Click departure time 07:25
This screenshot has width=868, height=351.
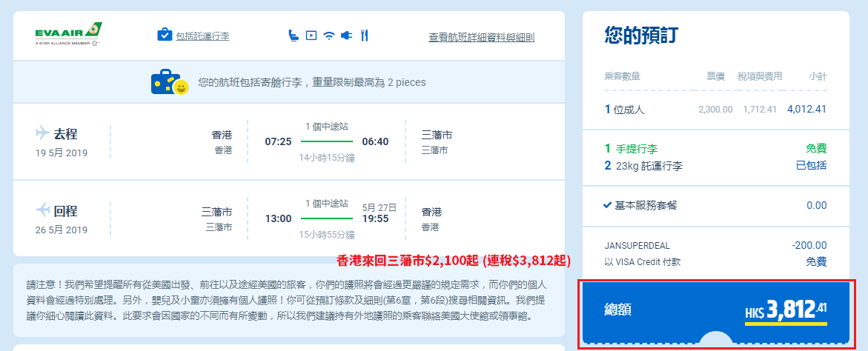pyautogui.click(x=278, y=142)
